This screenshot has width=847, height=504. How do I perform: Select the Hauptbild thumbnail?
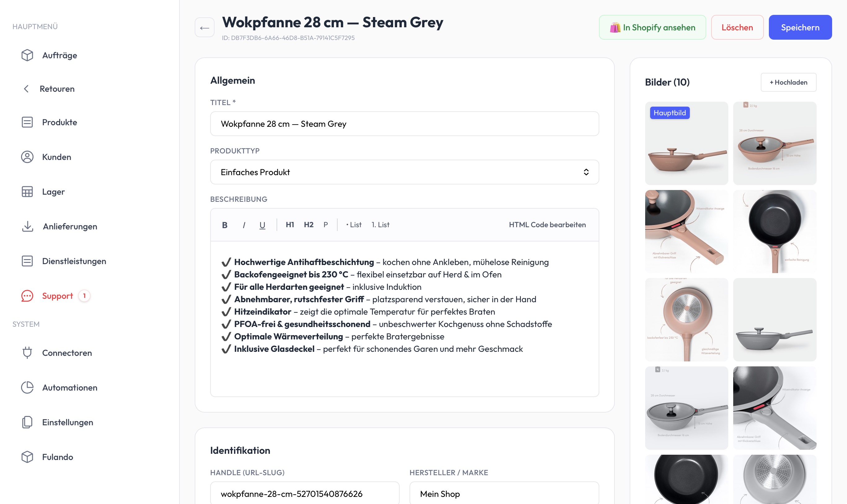pyautogui.click(x=686, y=143)
